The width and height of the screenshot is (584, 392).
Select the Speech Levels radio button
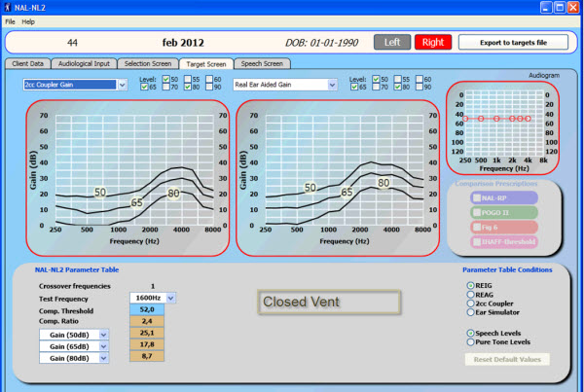(470, 333)
